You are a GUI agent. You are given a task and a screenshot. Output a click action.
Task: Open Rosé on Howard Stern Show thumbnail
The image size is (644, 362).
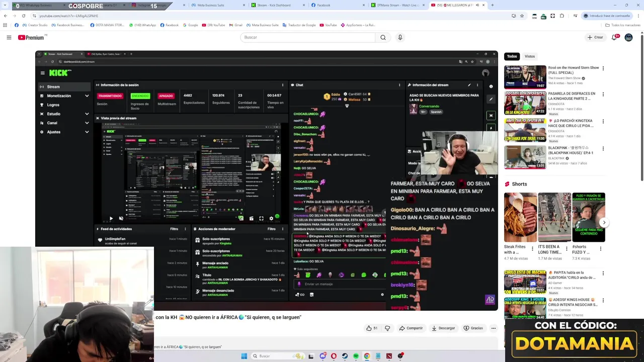pyautogui.click(x=525, y=77)
